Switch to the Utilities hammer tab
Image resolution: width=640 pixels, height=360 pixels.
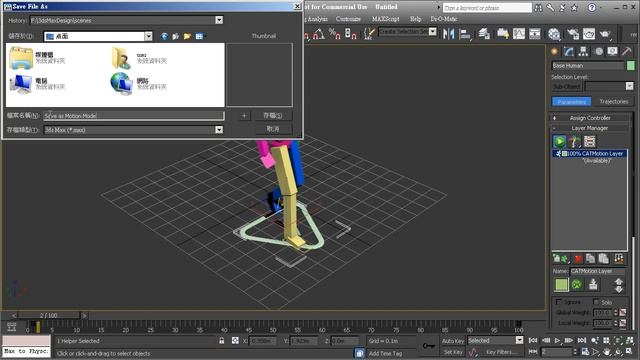[x=627, y=51]
